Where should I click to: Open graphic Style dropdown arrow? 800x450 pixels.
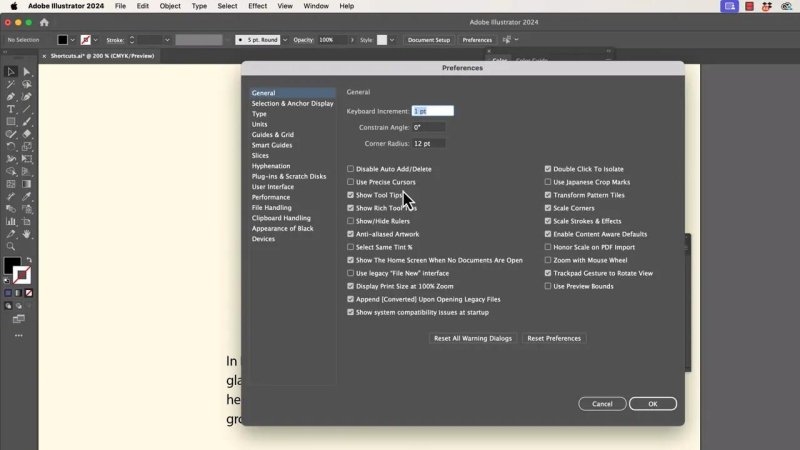pyautogui.click(x=392, y=40)
